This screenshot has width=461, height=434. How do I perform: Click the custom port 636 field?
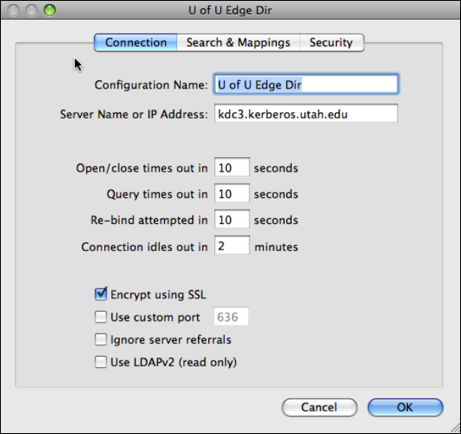point(231,316)
